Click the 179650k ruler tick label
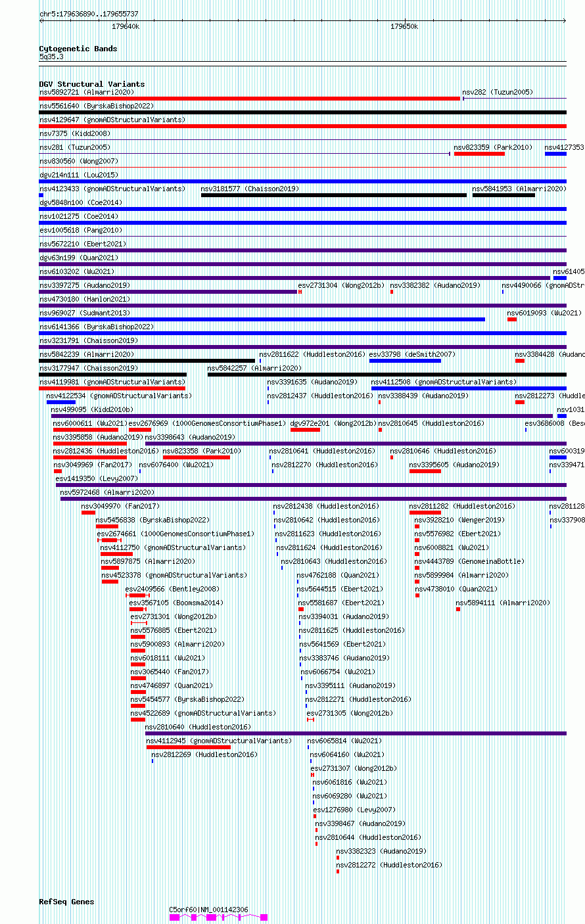This screenshot has width=585, height=924. 404,26
